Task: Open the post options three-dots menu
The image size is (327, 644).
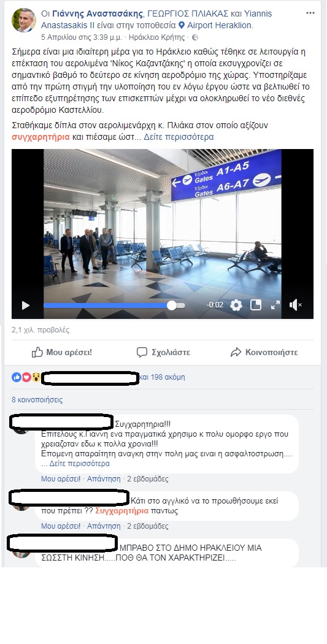Action: click(310, 13)
